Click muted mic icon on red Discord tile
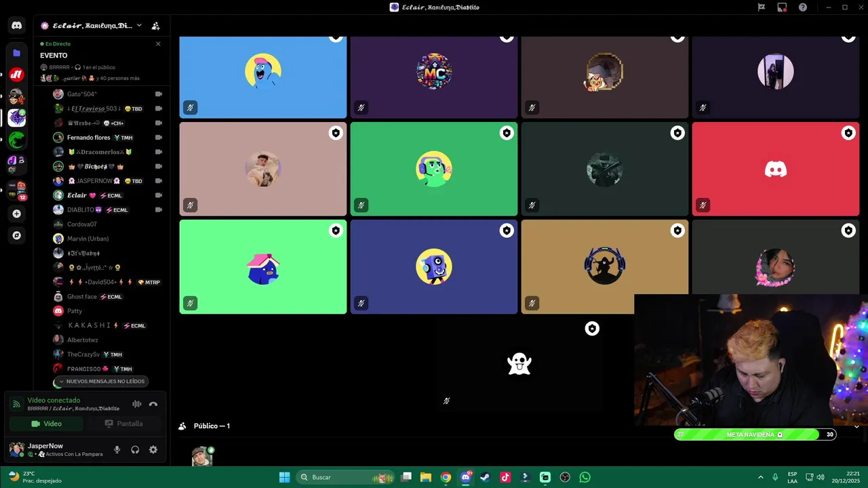868x488 pixels. (x=703, y=205)
